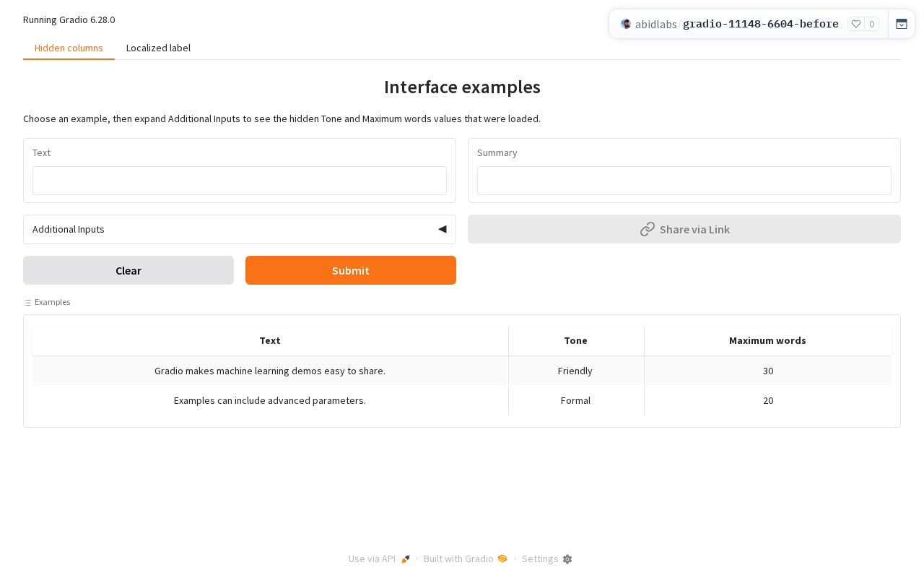Click the abidlabs username link
924x578 pixels.
tap(655, 24)
